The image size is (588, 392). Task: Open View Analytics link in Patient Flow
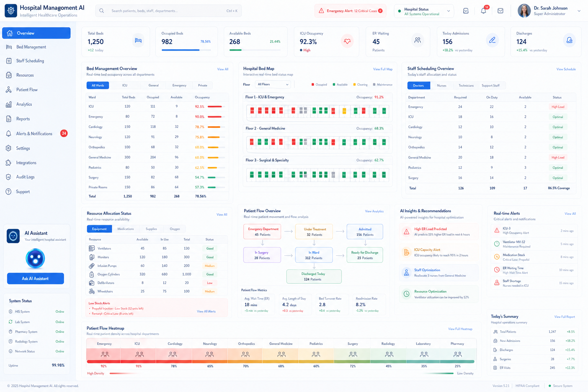click(x=374, y=211)
